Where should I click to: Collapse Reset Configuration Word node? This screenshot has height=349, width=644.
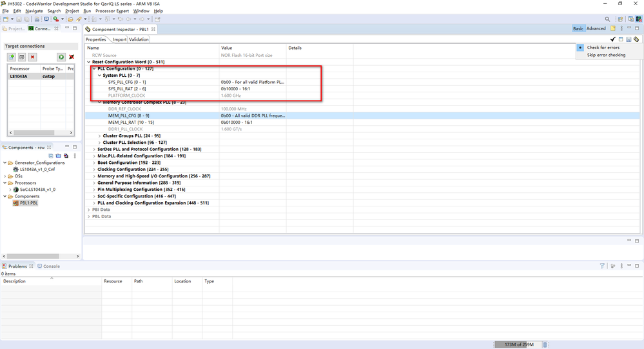pyautogui.click(x=89, y=62)
